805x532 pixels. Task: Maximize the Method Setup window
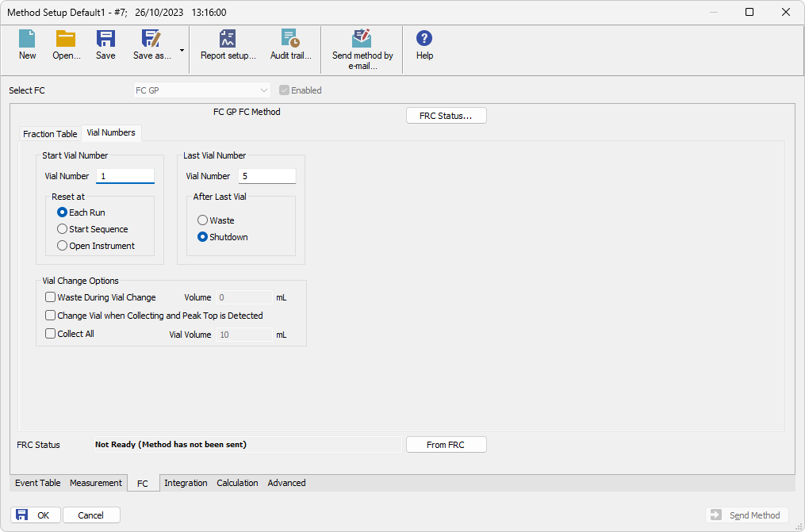point(749,12)
